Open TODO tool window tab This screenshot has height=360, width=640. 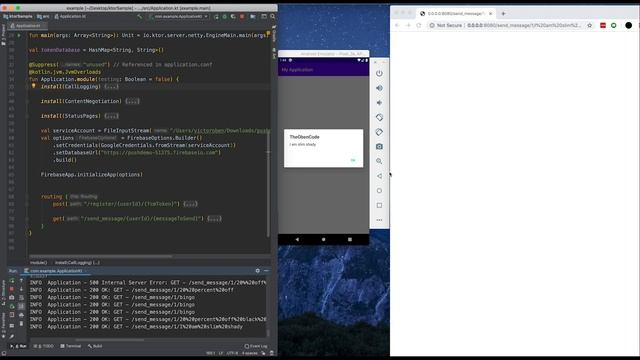44,346
